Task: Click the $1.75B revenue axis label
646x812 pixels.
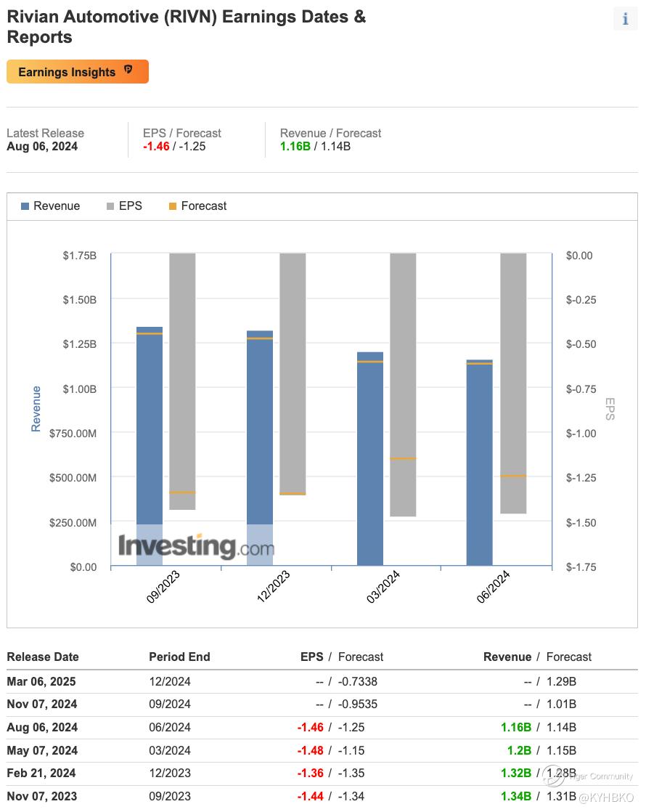Action: coord(80,256)
